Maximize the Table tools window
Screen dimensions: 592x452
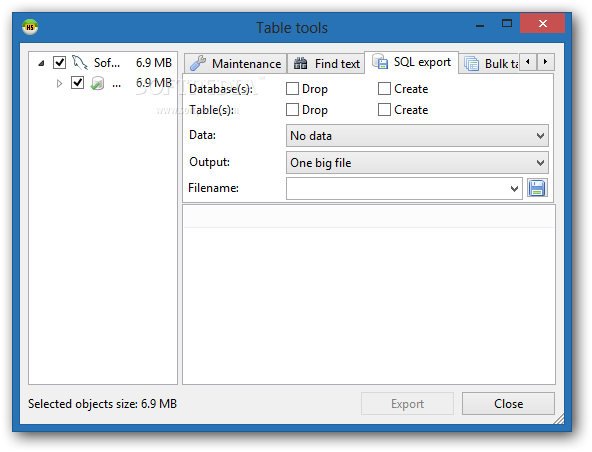[507, 23]
